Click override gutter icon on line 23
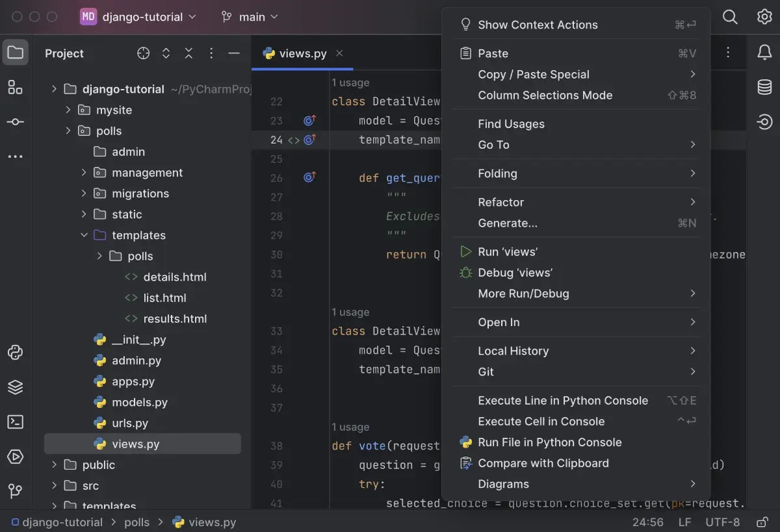 [309, 120]
